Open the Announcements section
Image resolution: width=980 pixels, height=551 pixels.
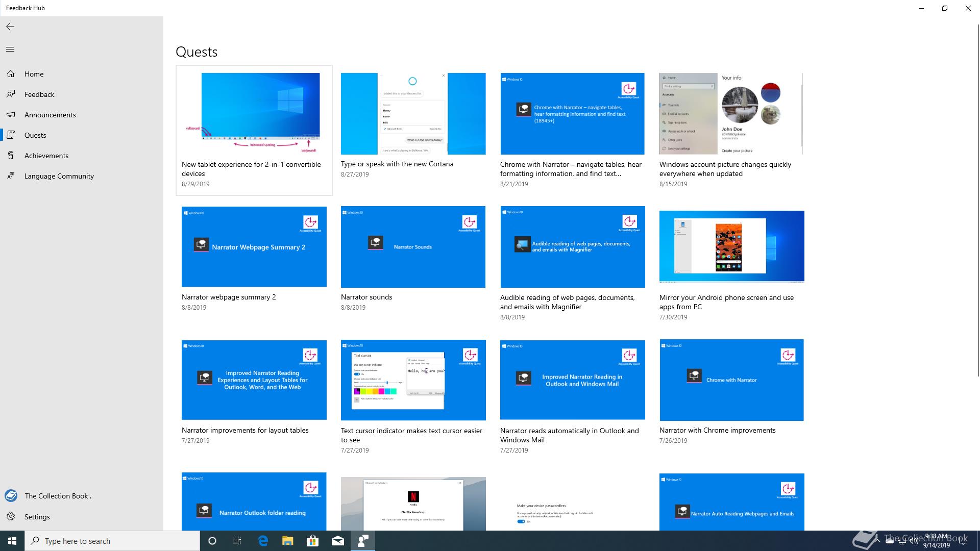(x=82, y=115)
